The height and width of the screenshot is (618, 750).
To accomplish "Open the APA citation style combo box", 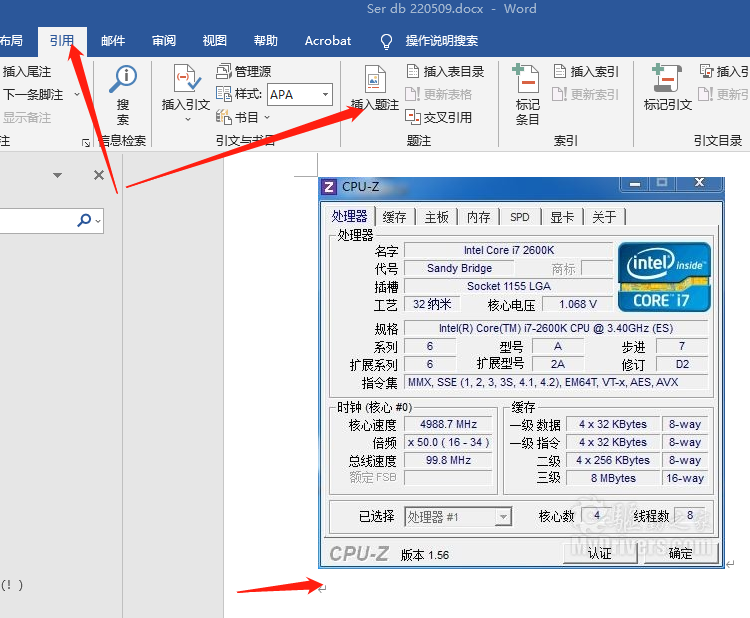I will click(x=299, y=94).
